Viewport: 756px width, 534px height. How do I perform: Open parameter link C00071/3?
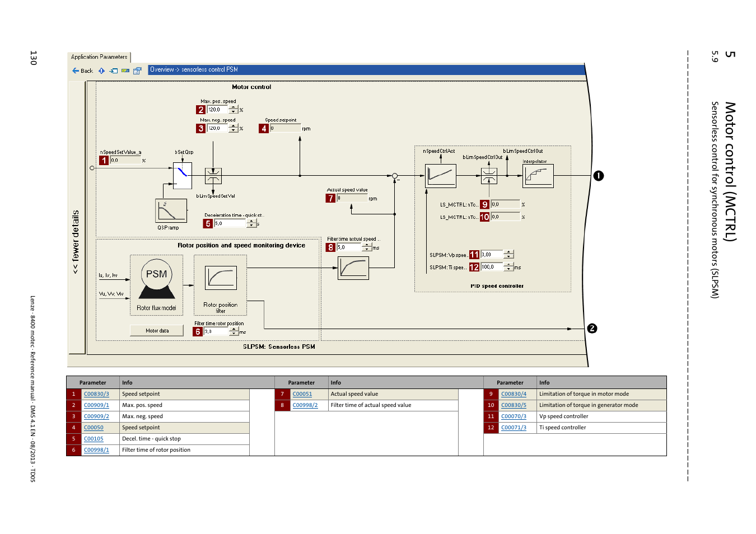tap(514, 428)
